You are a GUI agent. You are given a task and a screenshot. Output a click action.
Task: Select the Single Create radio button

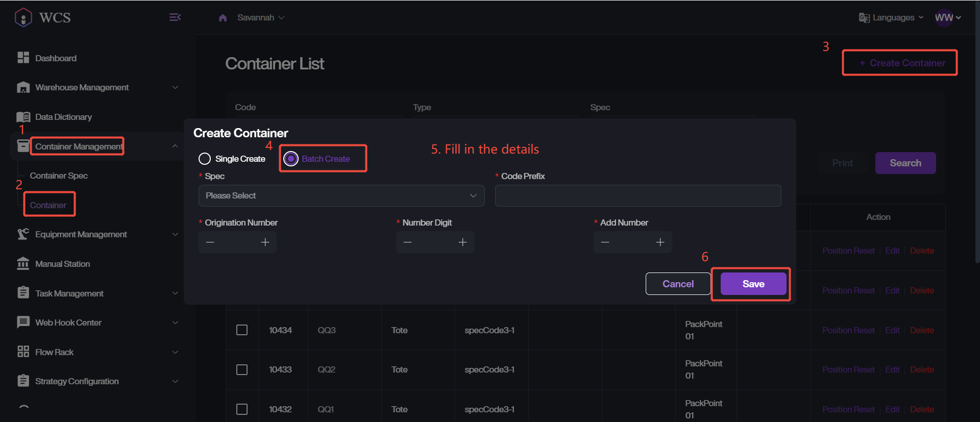pyautogui.click(x=205, y=159)
